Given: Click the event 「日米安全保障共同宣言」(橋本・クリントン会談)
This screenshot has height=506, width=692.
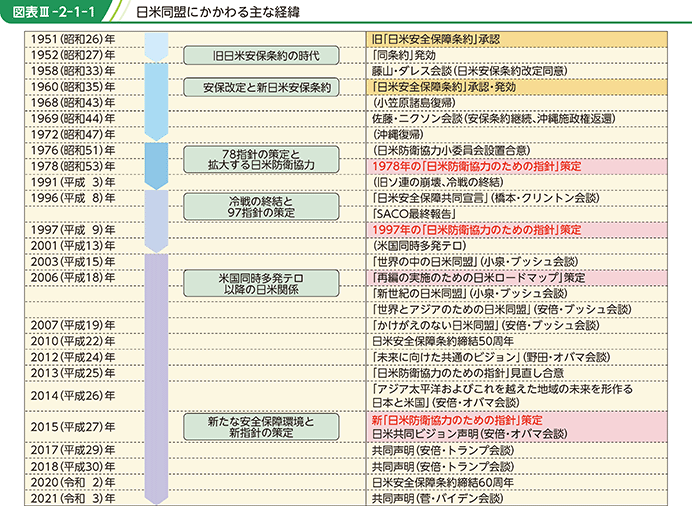Looking at the screenshot, I should tap(486, 198).
